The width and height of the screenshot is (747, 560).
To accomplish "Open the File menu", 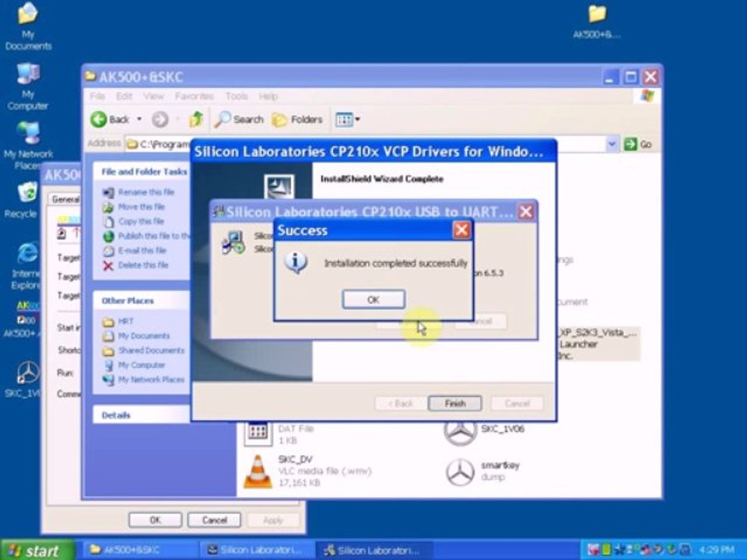I will 97,96.
